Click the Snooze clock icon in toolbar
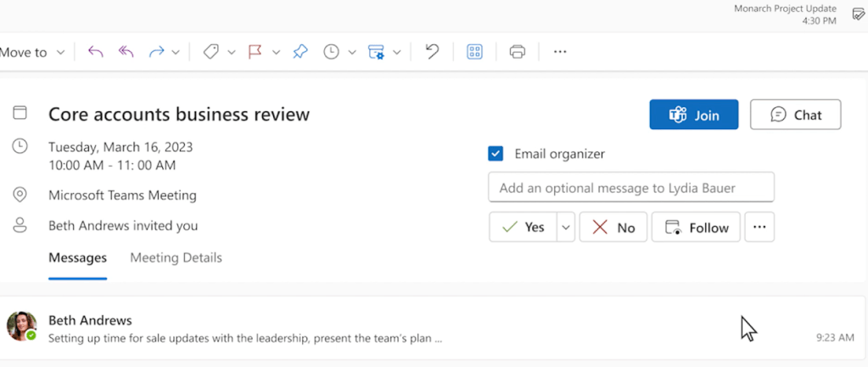This screenshot has height=367, width=868. click(x=331, y=52)
